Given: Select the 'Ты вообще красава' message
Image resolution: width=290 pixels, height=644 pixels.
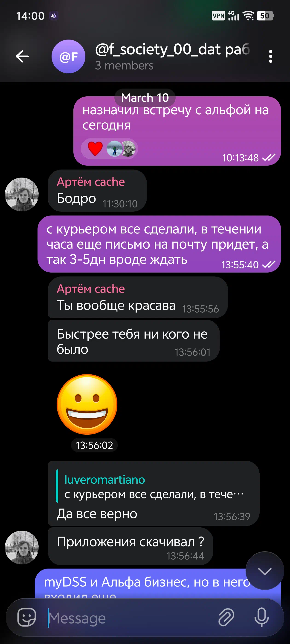Looking at the screenshot, I should pos(138,297).
